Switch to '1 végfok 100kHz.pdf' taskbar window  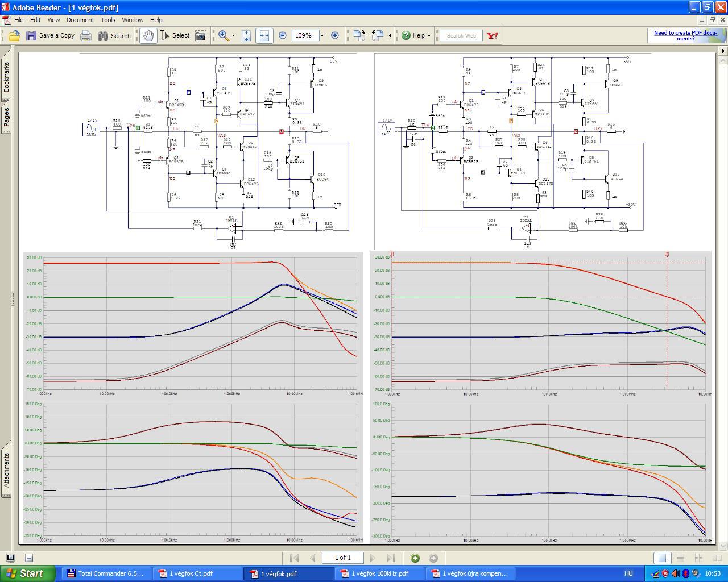pyautogui.click(x=379, y=573)
